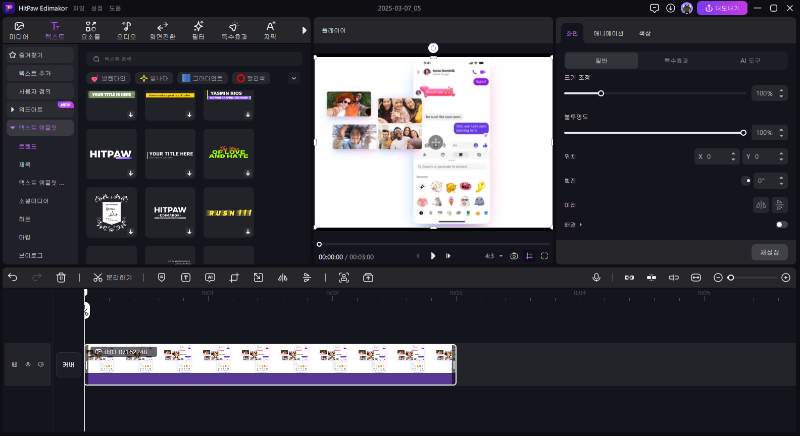Expand the text category filter chevron
Viewport: 800px width, 436px height.
(293, 78)
